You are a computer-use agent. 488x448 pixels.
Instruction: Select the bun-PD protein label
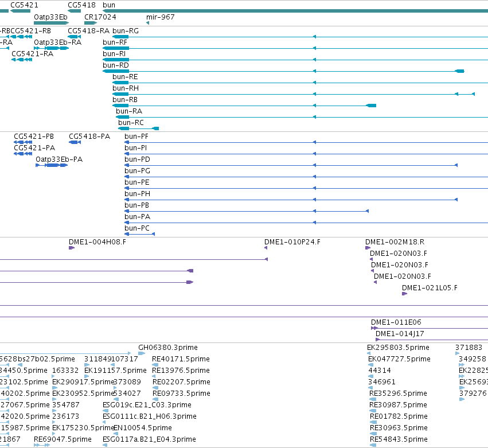[x=137, y=159]
